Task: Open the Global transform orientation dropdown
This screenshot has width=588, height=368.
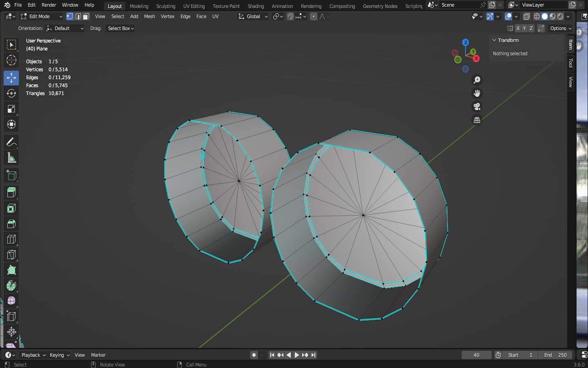Action: pos(253,16)
